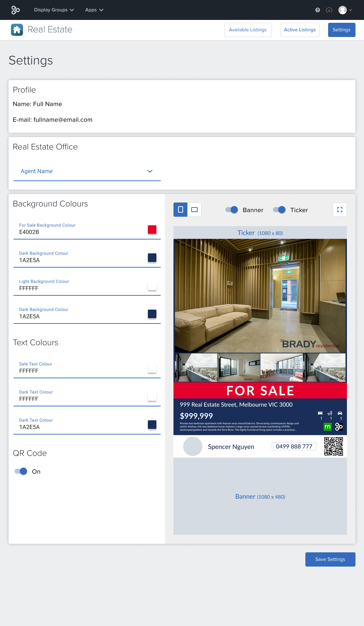The image size is (364, 626).
Task: Click the fullscreen preview icon
Action: 340,210
